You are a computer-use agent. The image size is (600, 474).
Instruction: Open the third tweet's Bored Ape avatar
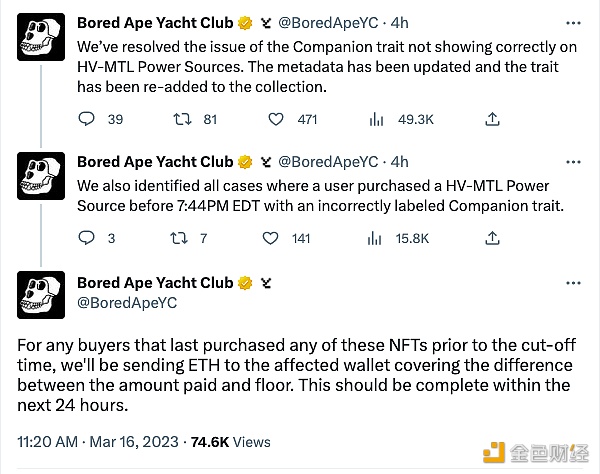41,294
